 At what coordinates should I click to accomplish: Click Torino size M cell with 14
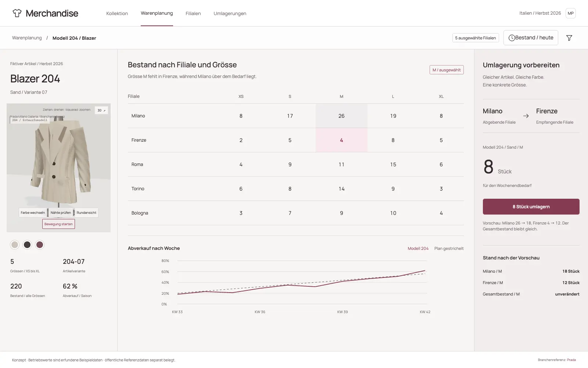pos(341,189)
